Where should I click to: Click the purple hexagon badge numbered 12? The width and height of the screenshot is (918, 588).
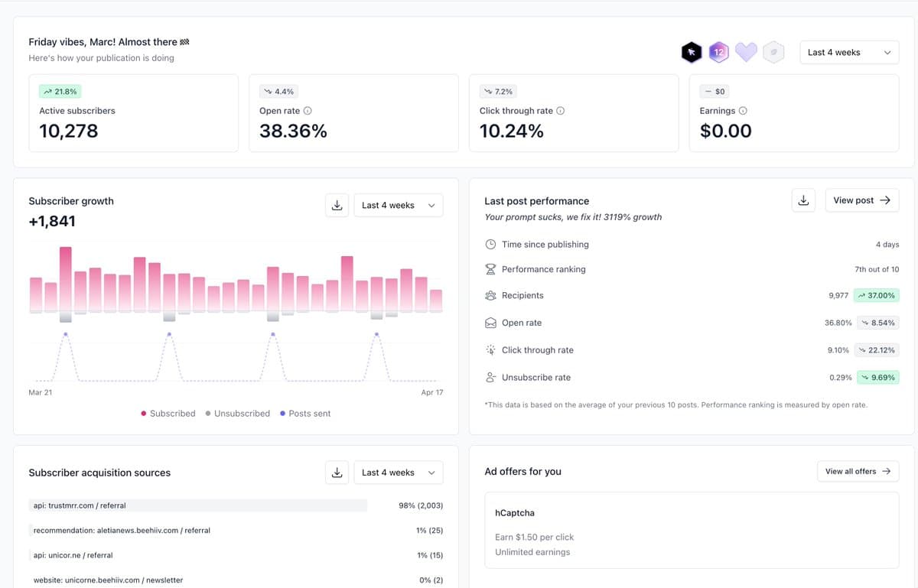pyautogui.click(x=718, y=52)
